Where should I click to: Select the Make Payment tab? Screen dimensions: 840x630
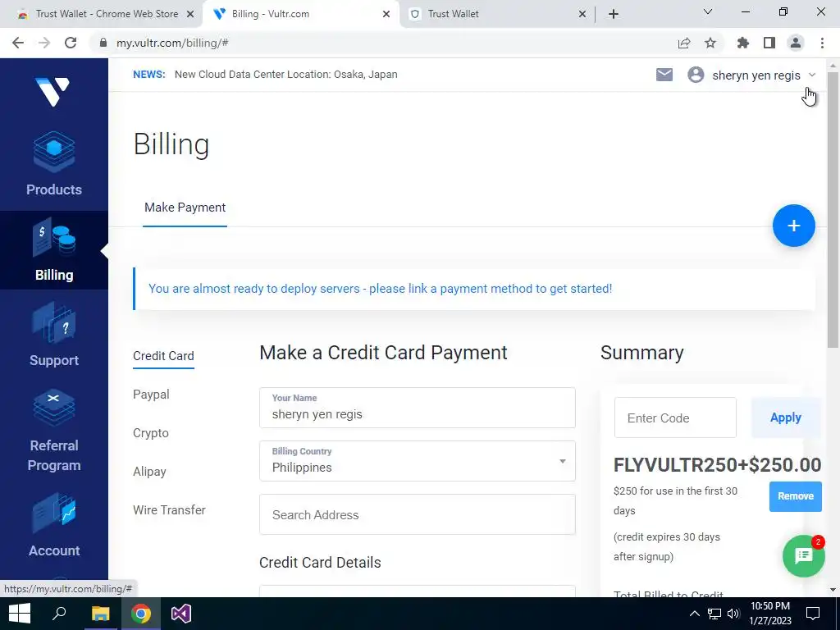pyautogui.click(x=185, y=208)
